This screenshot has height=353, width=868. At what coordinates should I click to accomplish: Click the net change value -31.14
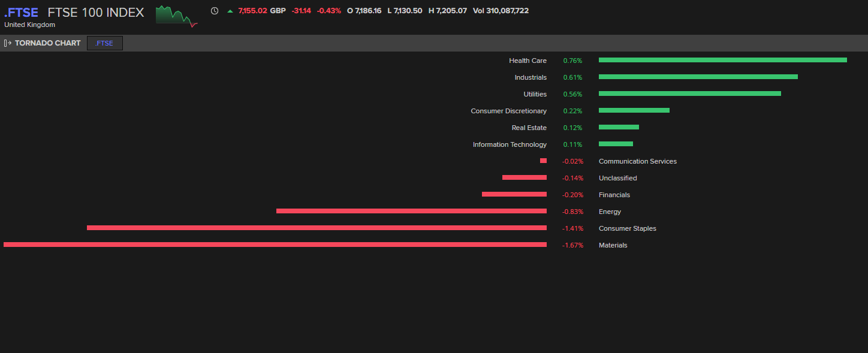pos(302,11)
